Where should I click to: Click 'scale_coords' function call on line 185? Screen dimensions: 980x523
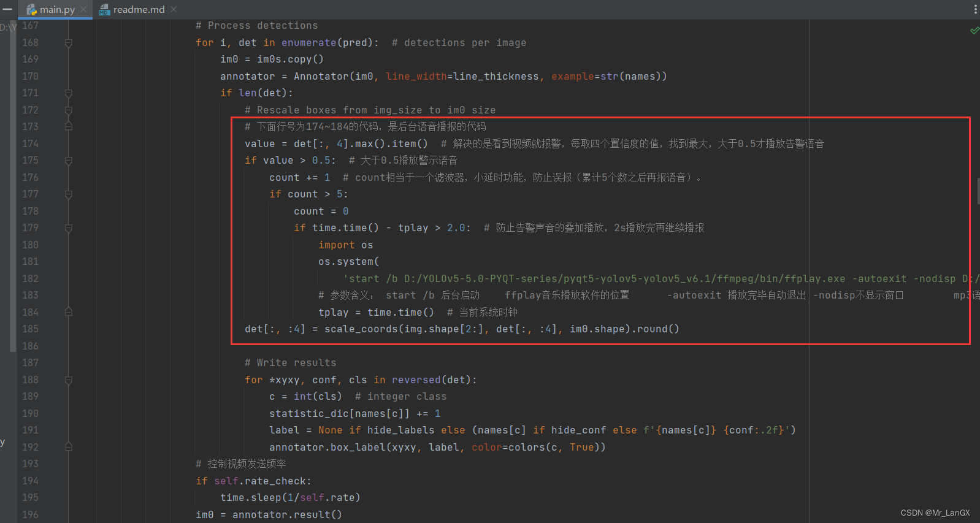[361, 329]
